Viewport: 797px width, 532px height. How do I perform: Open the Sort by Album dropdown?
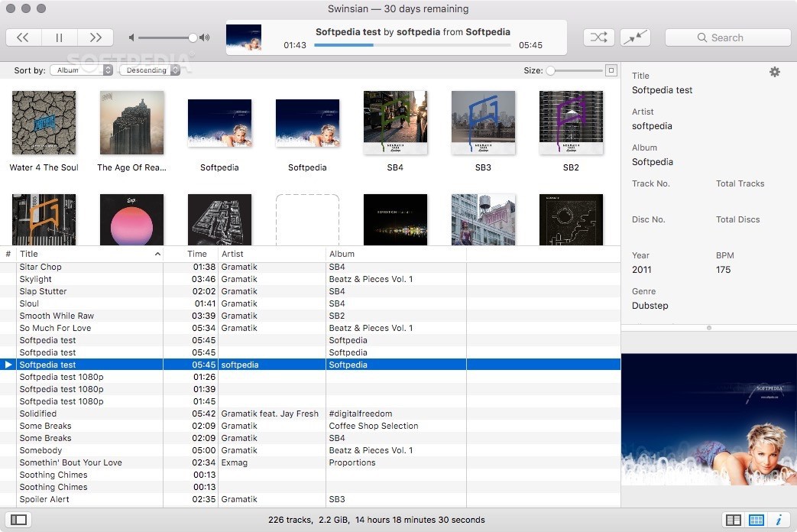82,70
